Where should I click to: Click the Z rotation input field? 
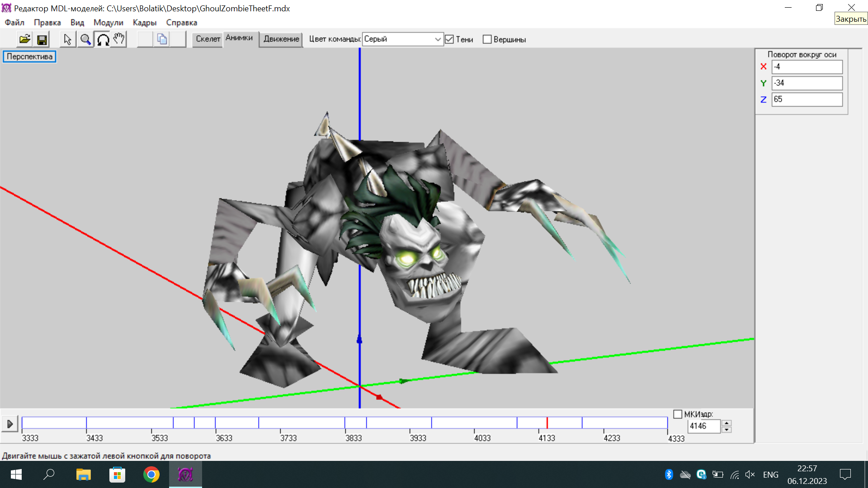(807, 99)
